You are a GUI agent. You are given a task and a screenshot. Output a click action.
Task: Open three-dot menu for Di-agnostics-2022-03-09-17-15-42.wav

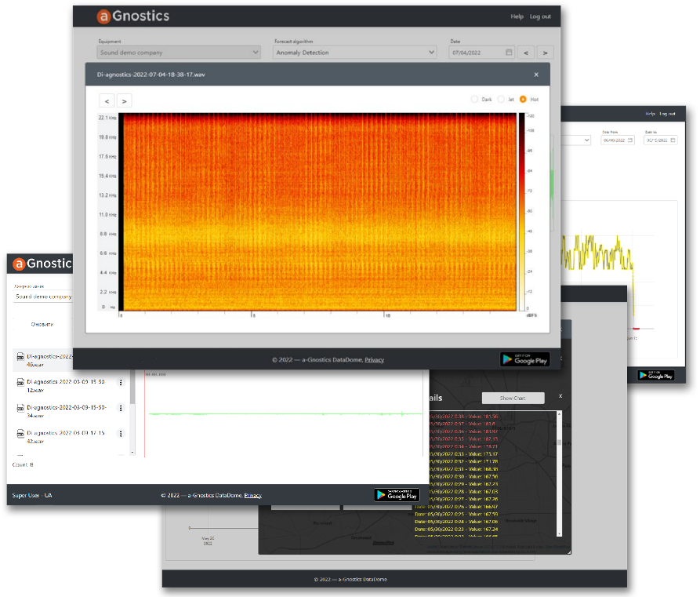(121, 434)
